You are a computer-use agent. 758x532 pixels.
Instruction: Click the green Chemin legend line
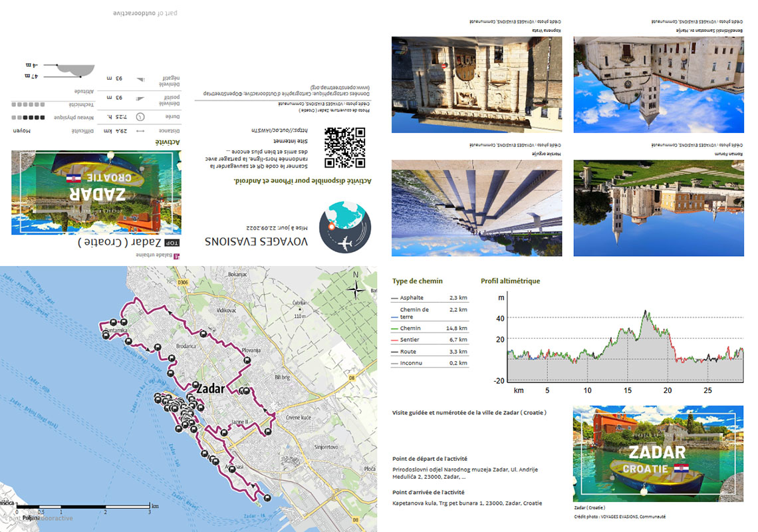pos(394,329)
